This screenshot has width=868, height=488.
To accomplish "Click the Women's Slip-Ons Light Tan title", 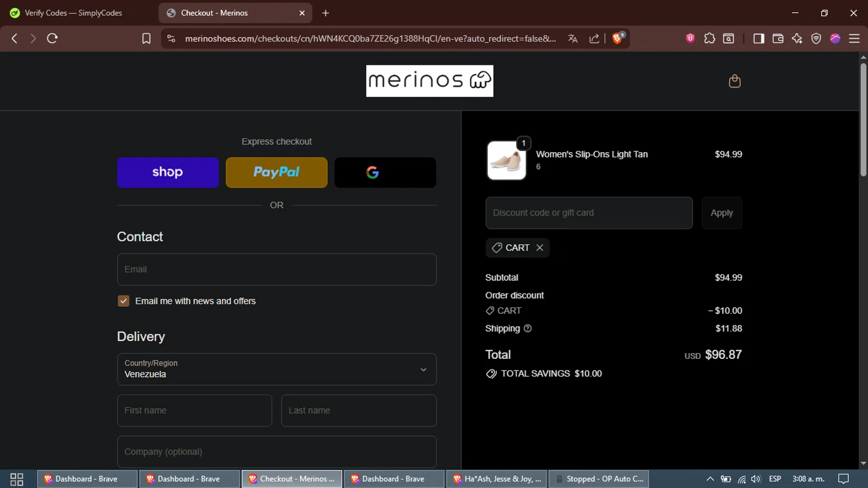I will 592,155.
